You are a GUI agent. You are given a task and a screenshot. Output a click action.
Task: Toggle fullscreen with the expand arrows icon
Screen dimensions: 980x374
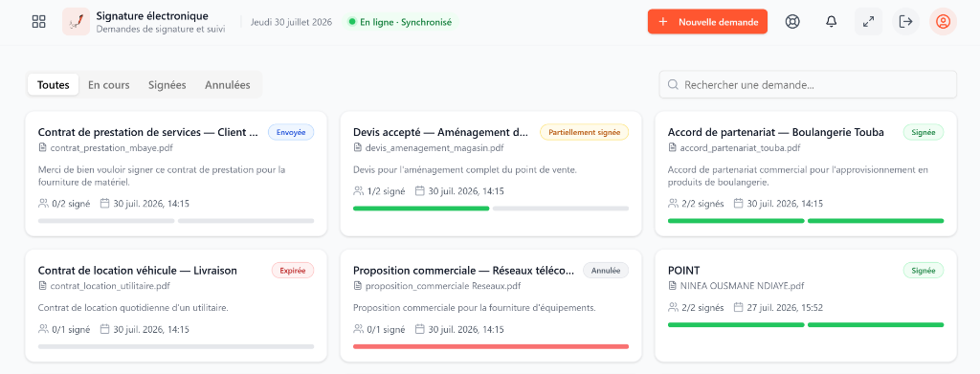(x=868, y=22)
